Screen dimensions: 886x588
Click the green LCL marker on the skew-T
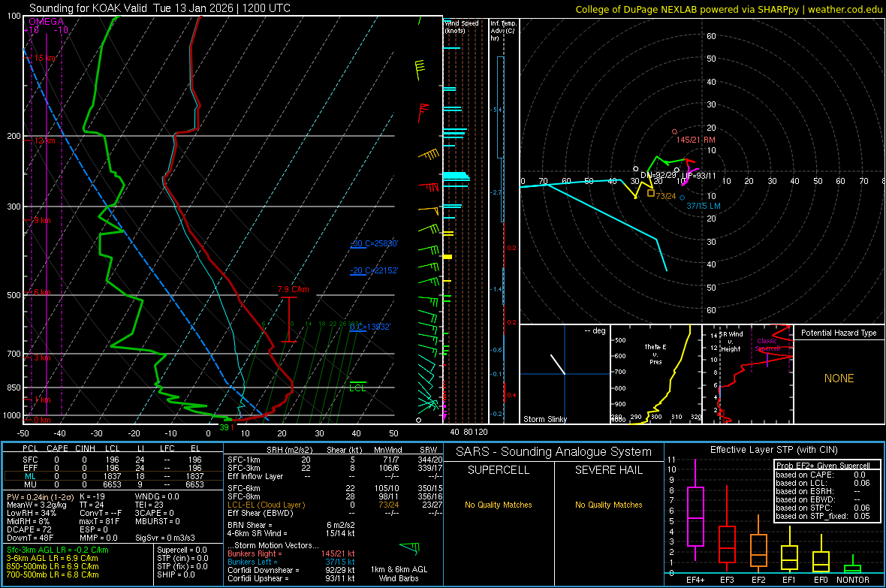pos(357,387)
